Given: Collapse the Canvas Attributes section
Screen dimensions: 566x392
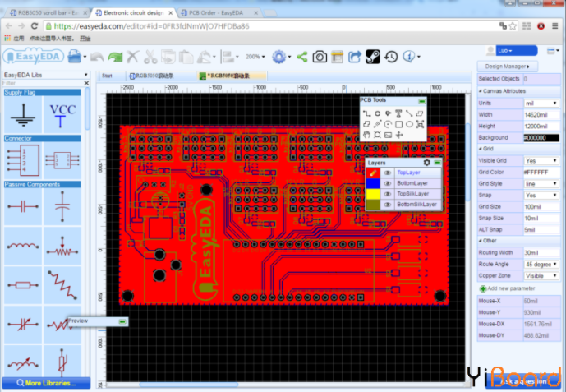Looking at the screenshot, I should [x=481, y=91].
